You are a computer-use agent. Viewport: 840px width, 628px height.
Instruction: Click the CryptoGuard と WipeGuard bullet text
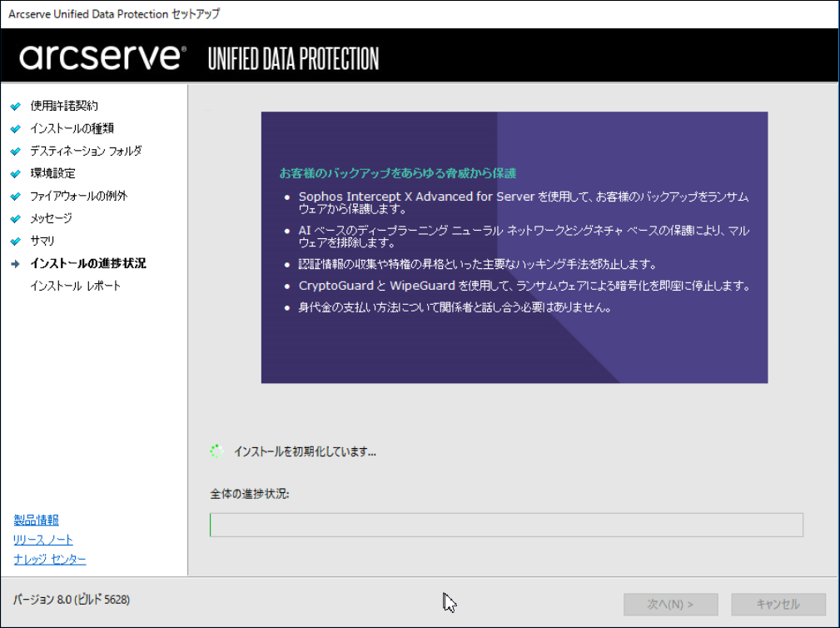[x=524, y=286]
